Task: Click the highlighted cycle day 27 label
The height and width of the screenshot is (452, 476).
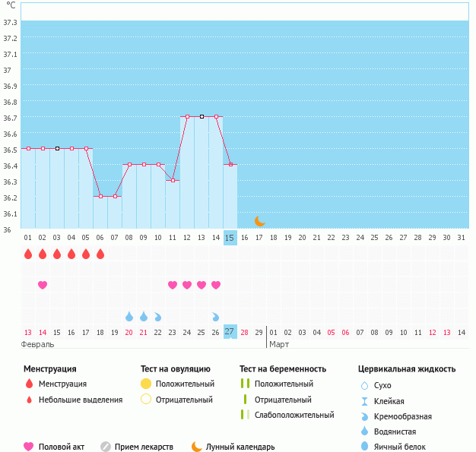Action: (230, 332)
